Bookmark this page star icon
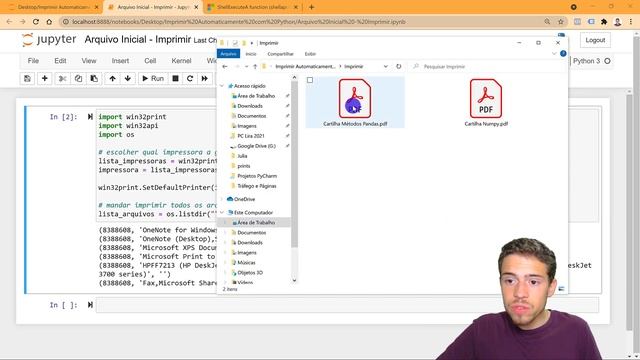The image size is (640, 360). tap(561, 22)
